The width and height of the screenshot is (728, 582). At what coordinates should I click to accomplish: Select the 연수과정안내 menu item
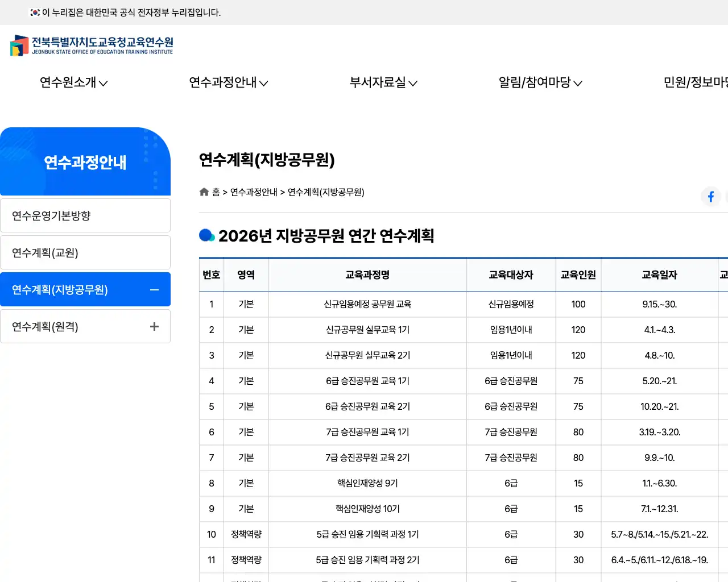(224, 83)
